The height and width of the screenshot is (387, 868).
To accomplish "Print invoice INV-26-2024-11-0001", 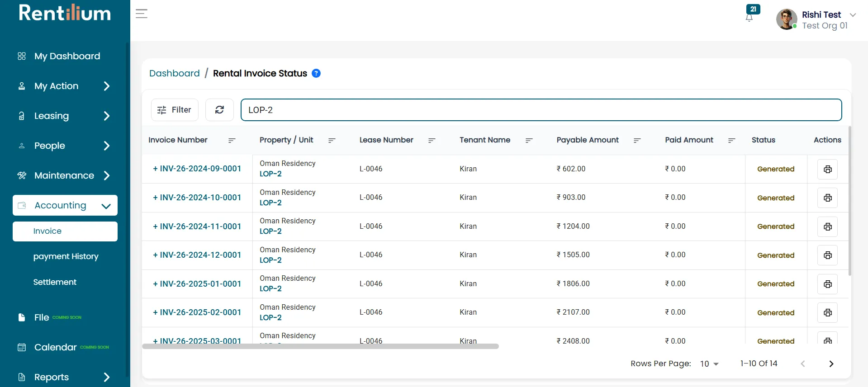I will click(x=827, y=227).
